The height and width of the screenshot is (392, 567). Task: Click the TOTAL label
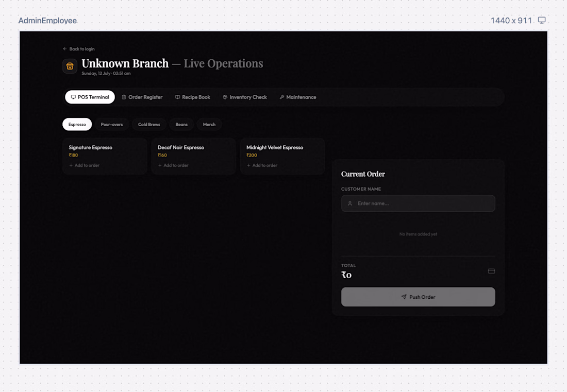348,266
